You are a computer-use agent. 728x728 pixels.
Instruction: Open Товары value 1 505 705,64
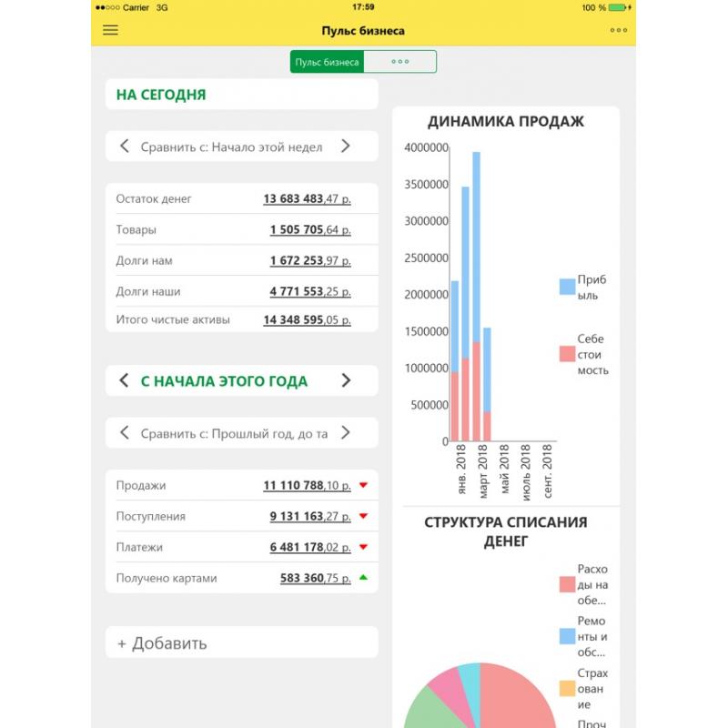coord(310,230)
